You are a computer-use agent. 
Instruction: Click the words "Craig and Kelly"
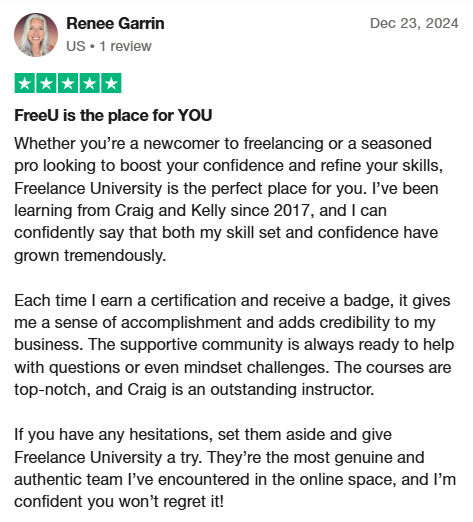tap(170, 211)
